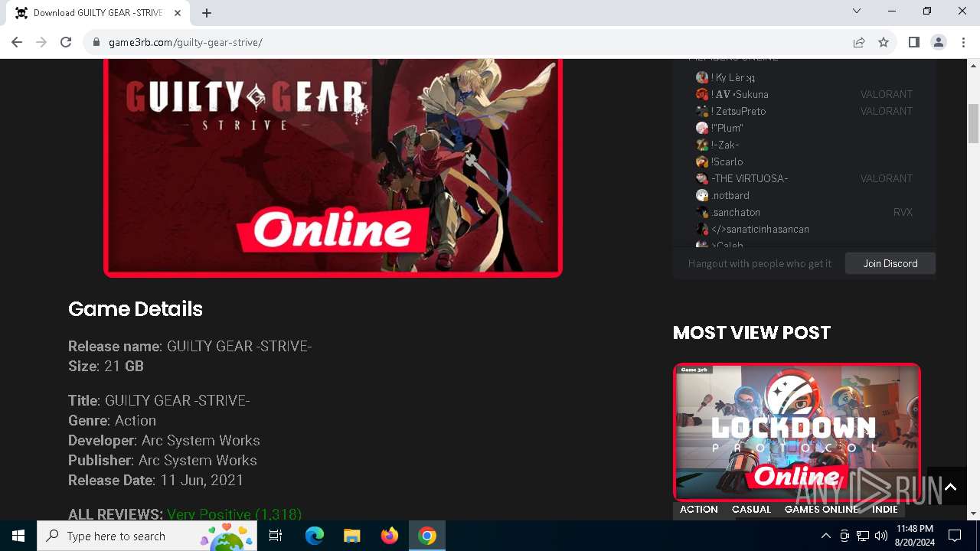Open the ACTION category tag
The height and width of the screenshot is (551, 980).
[699, 509]
